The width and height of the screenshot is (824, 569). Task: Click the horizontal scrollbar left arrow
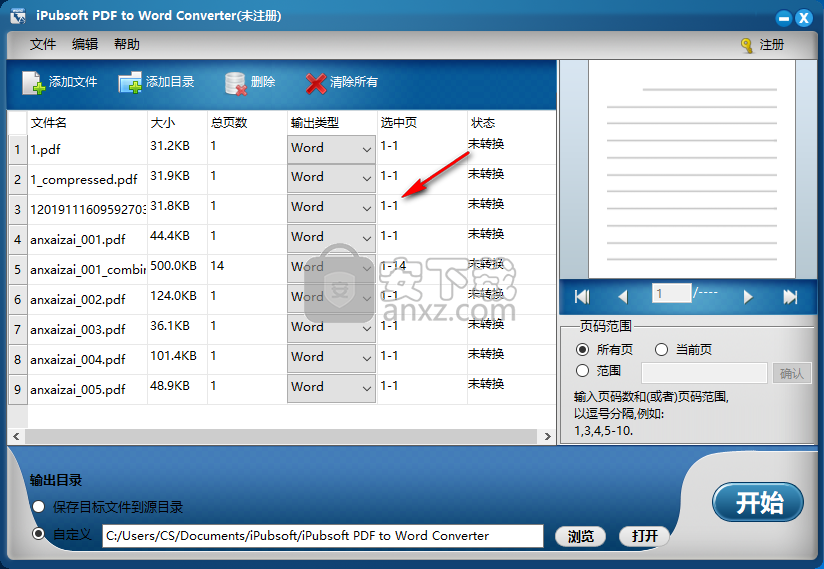point(16,437)
